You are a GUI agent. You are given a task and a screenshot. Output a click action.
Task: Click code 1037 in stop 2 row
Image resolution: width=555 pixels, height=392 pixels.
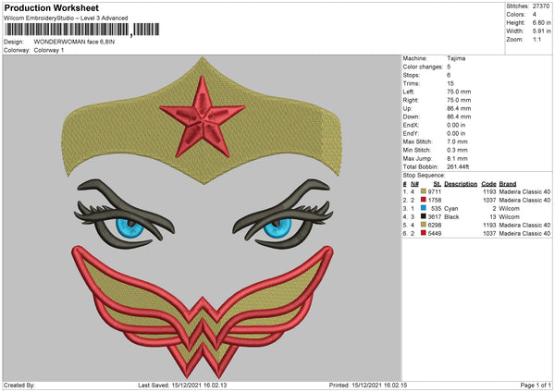tap(489, 201)
